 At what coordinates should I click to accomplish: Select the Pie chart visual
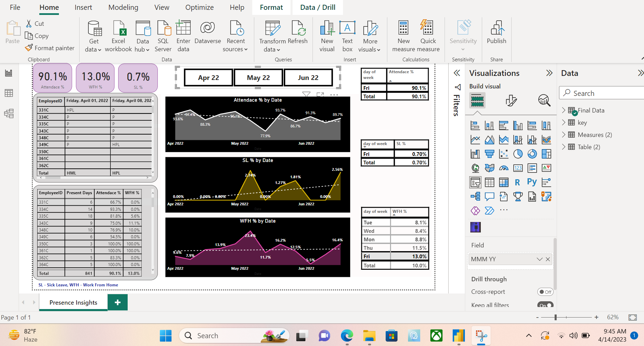(518, 154)
